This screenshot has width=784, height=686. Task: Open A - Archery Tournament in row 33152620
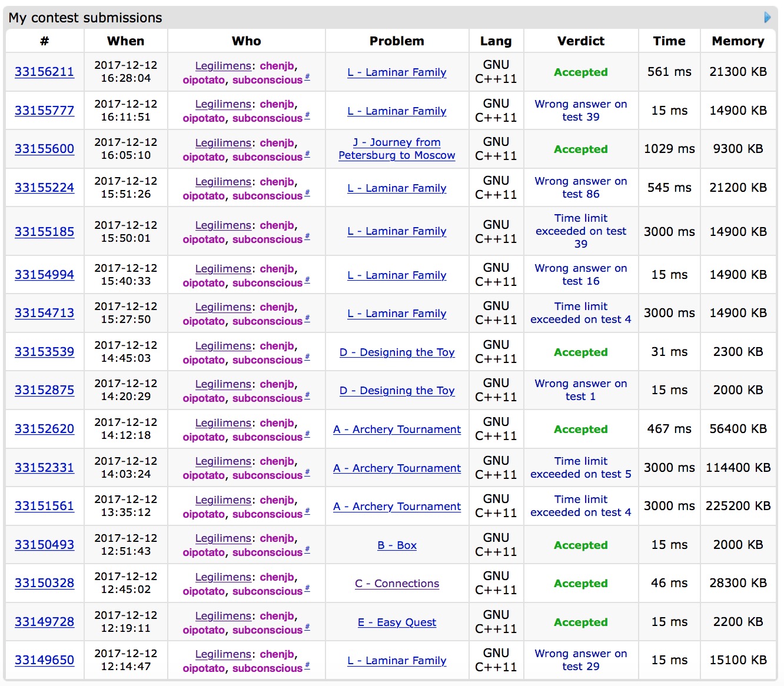click(397, 429)
